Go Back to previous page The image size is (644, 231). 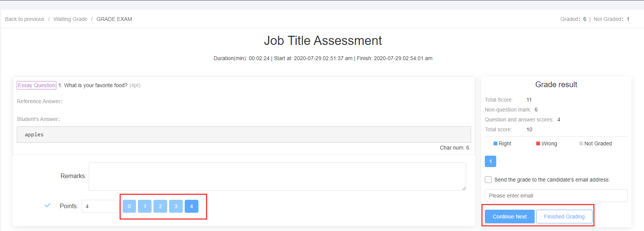coord(25,19)
